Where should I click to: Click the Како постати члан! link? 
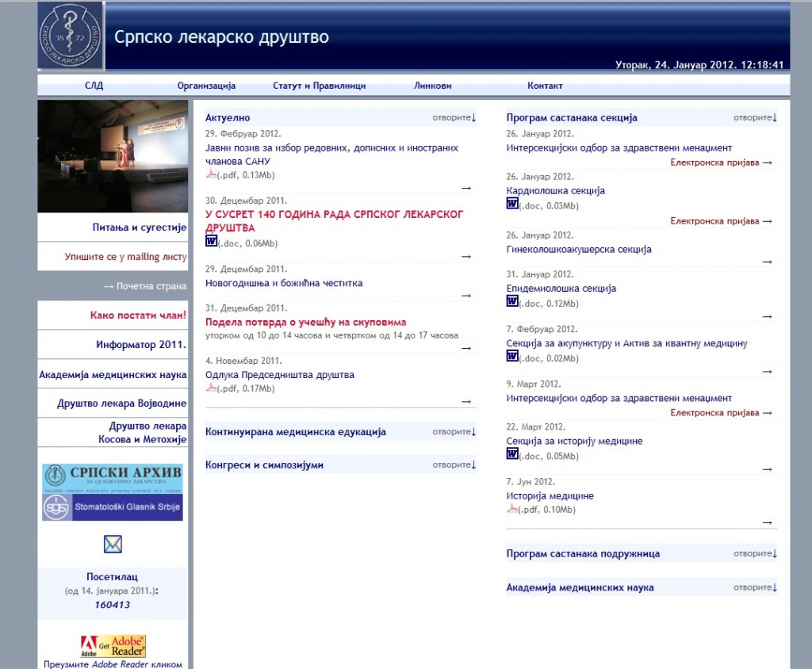[x=138, y=315]
